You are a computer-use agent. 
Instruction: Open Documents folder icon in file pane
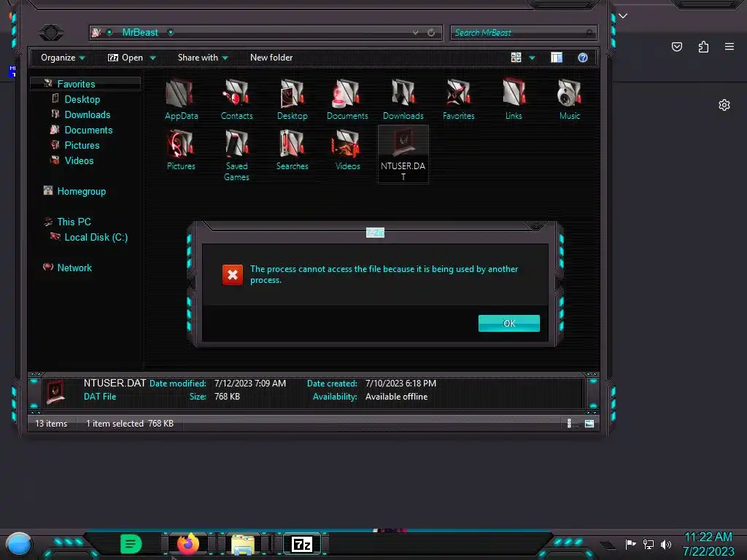(x=347, y=99)
